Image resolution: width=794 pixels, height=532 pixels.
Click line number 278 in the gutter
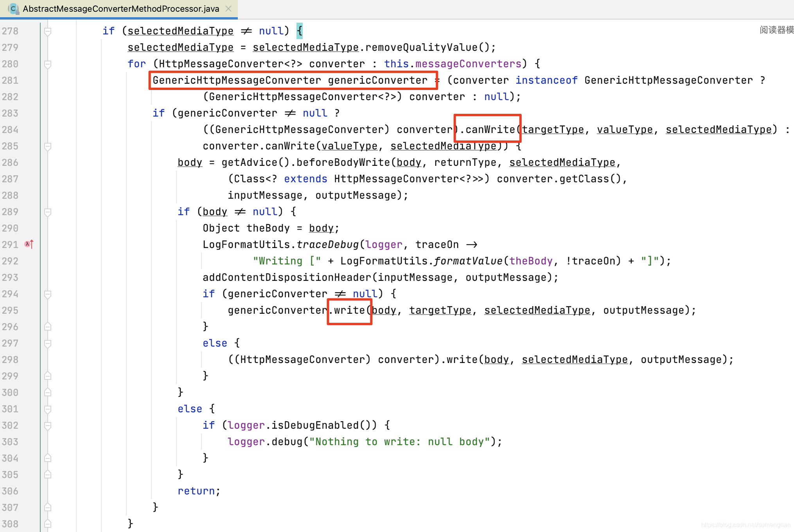10,31
